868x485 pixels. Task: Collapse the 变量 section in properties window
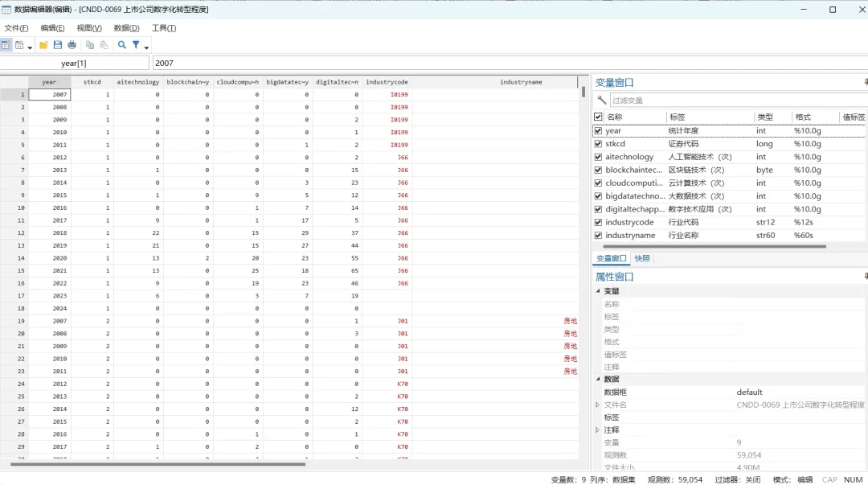(x=598, y=291)
